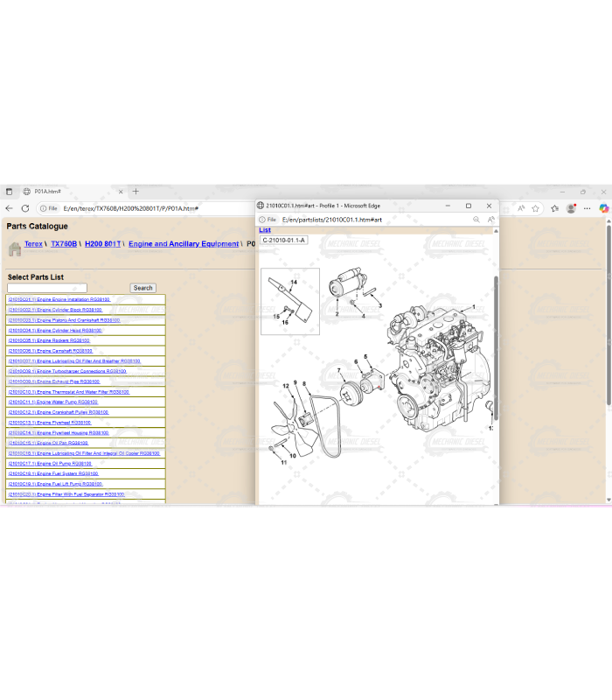Click the read aloud icon in the popup address bar
This screenshot has height=700, width=612.
point(490,220)
